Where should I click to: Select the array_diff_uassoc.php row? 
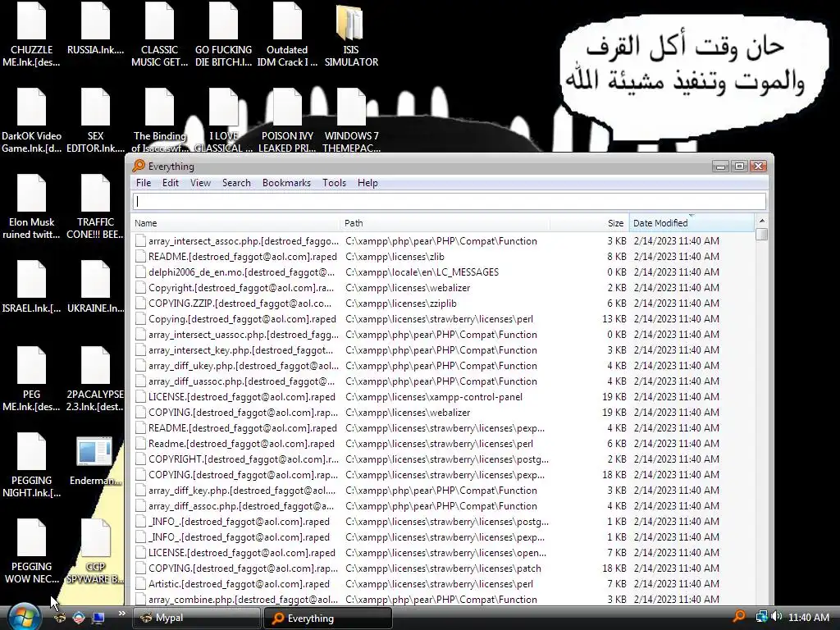click(442, 381)
